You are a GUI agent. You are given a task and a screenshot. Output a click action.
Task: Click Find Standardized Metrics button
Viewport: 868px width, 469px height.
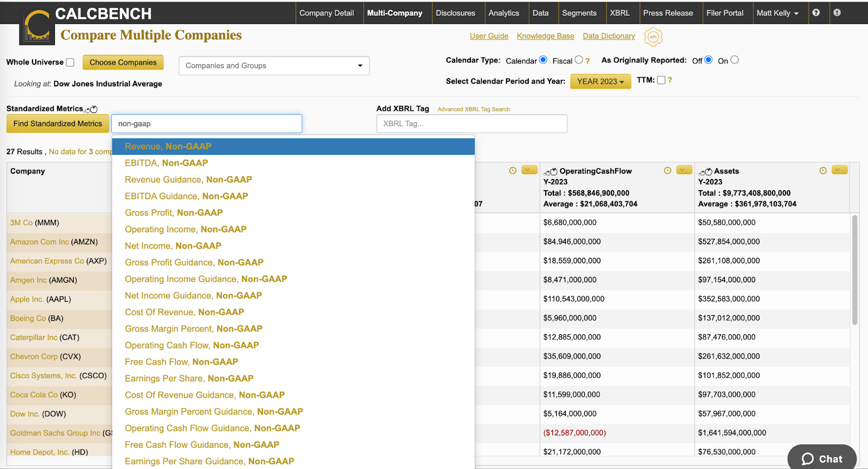(58, 124)
